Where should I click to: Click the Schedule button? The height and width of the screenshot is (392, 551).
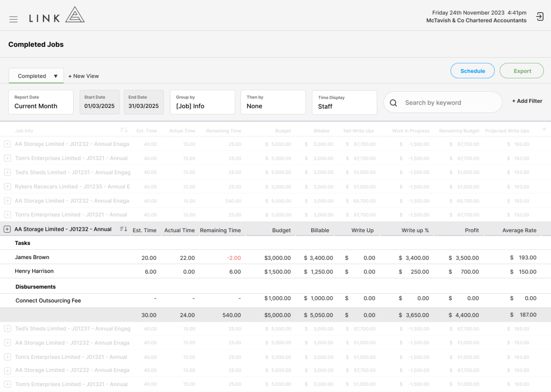[x=473, y=71]
